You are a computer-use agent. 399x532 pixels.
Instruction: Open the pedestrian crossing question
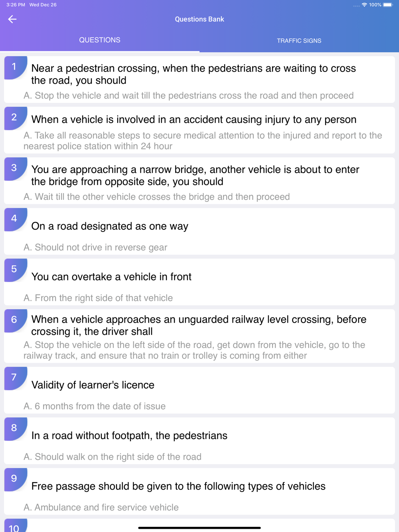199,79
